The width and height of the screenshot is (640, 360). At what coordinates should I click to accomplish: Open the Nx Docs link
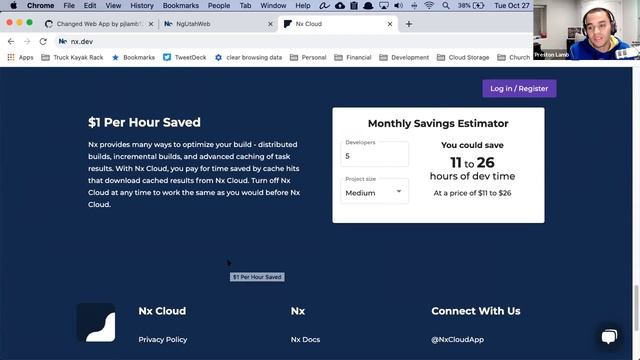pos(305,340)
